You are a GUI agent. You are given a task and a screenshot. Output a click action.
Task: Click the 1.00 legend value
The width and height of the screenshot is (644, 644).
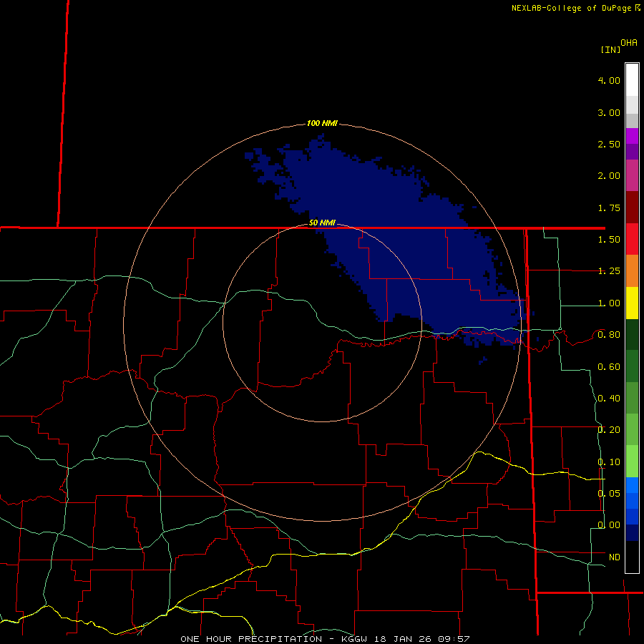[609, 303]
